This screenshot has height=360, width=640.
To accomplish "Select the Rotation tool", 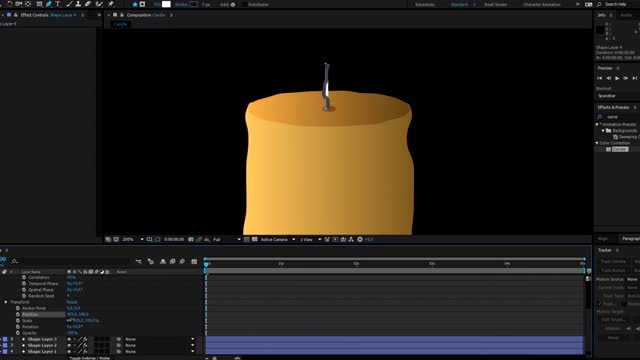I will pyautogui.click(x=9, y=4).
